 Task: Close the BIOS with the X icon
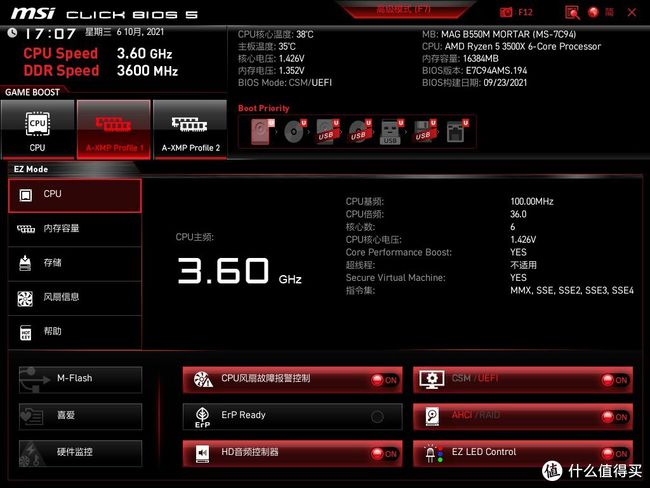pyautogui.click(x=632, y=12)
